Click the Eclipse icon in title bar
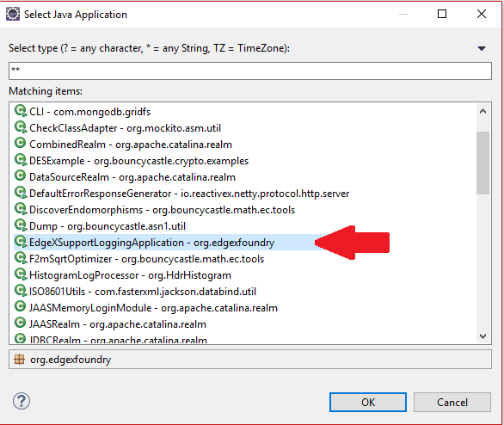Image resolution: width=504 pixels, height=425 pixels. click(13, 15)
